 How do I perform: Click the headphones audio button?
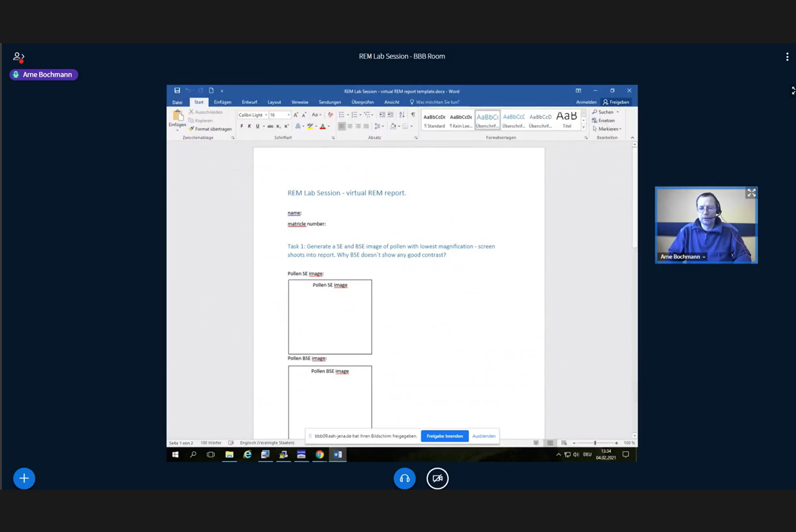[x=405, y=478]
